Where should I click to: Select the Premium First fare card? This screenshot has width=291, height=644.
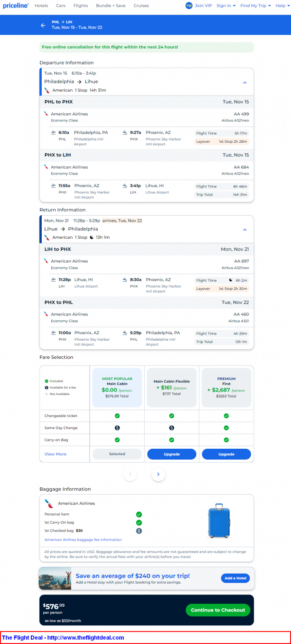pos(226,388)
